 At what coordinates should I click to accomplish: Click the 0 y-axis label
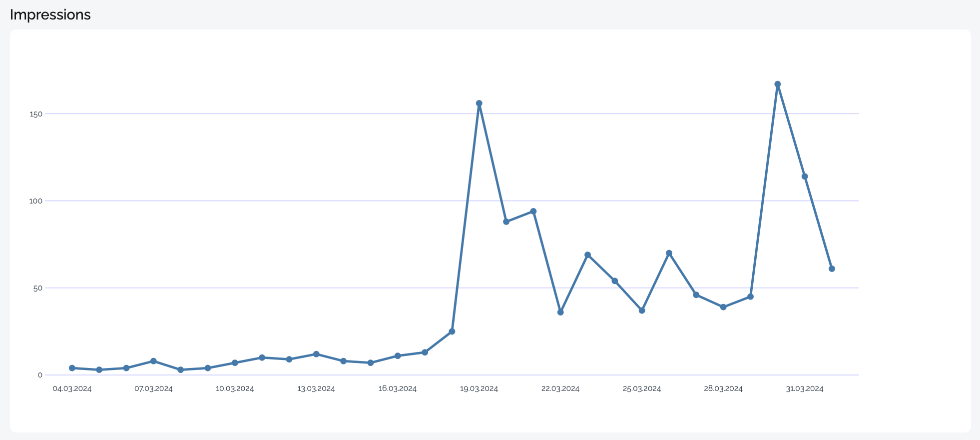(40, 375)
